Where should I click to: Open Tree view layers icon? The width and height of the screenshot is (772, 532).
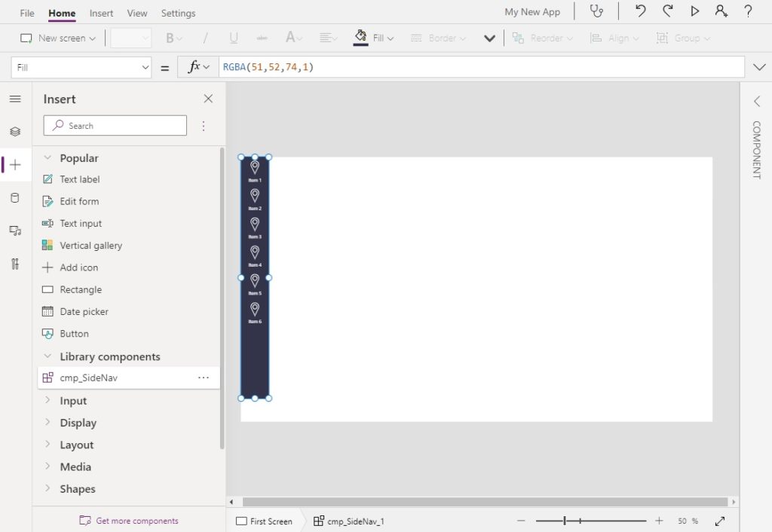point(15,131)
